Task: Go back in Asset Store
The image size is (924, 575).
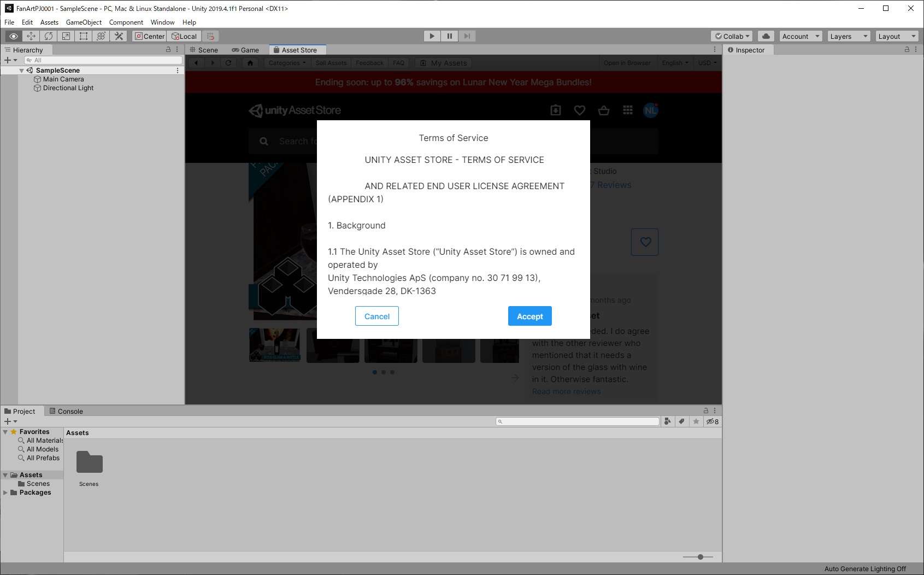Action: click(x=196, y=63)
